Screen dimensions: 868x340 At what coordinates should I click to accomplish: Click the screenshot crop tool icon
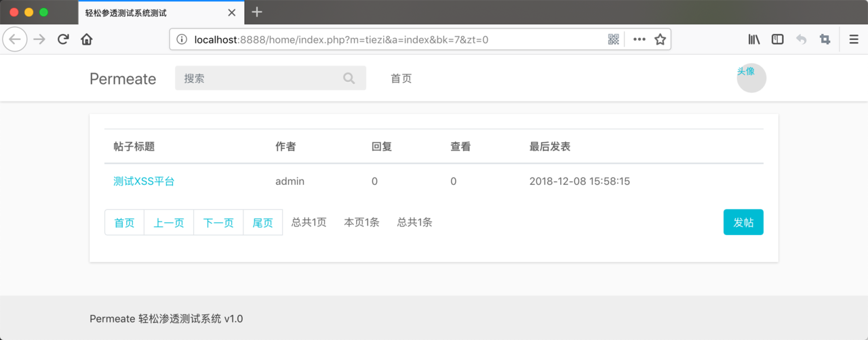point(825,39)
